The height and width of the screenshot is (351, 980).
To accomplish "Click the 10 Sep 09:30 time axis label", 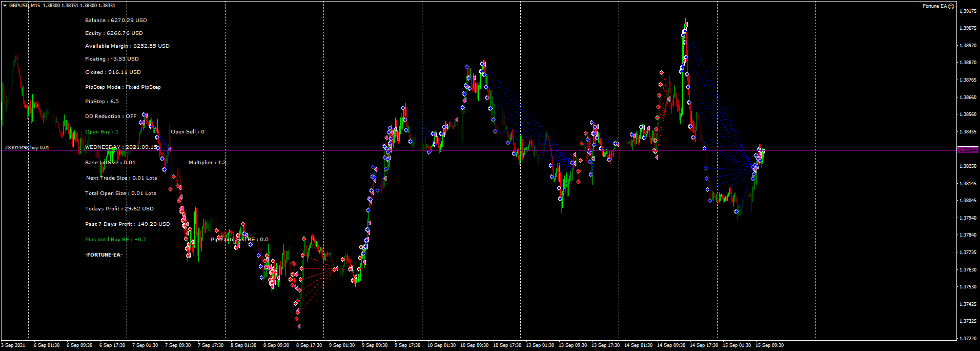I will [x=474, y=345].
